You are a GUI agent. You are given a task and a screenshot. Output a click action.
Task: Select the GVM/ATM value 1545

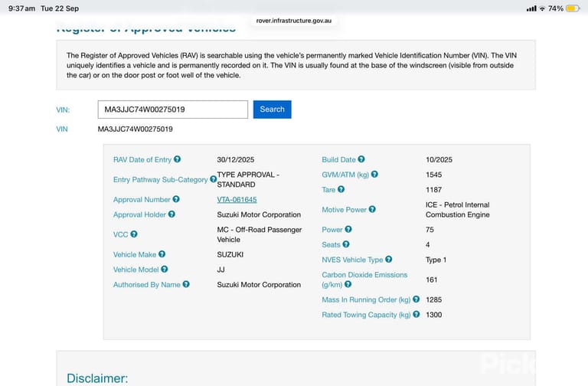434,175
